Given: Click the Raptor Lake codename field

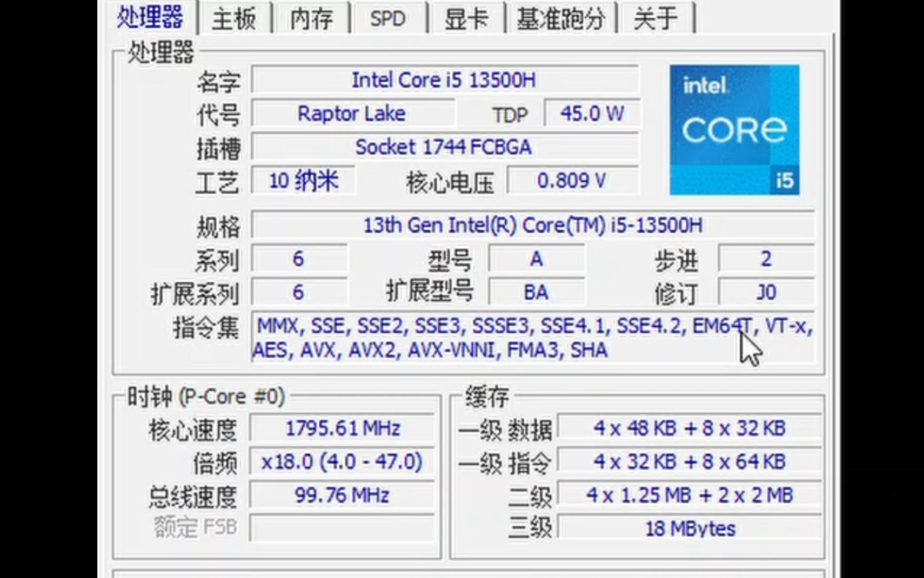Looking at the screenshot, I should point(352,113).
